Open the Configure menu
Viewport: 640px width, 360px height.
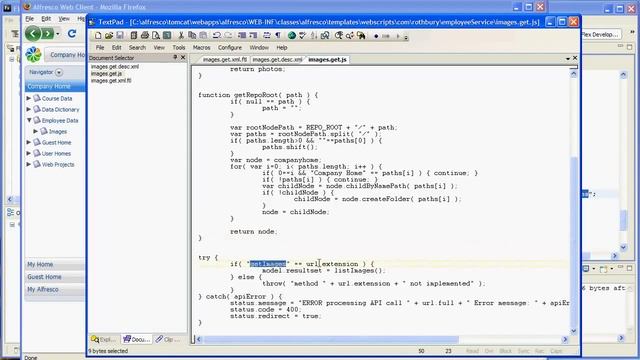pos(230,48)
